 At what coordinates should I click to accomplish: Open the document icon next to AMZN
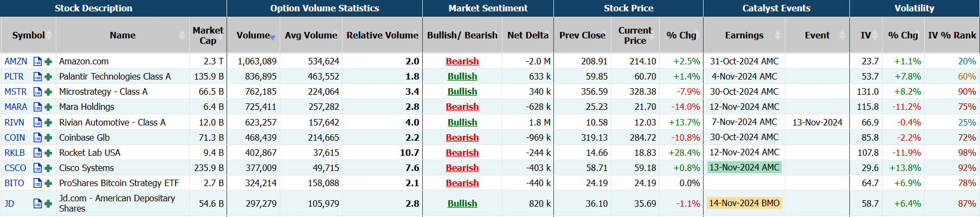(x=37, y=62)
